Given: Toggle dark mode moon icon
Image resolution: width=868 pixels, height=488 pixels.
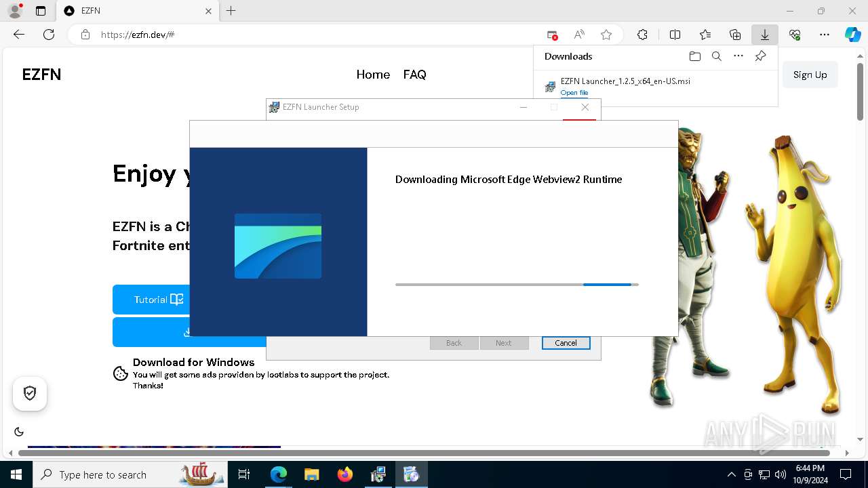Looking at the screenshot, I should (19, 432).
